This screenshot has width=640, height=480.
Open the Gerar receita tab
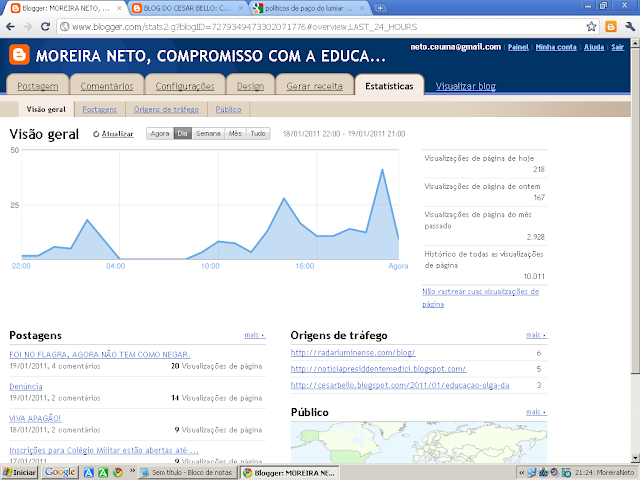tap(314, 86)
